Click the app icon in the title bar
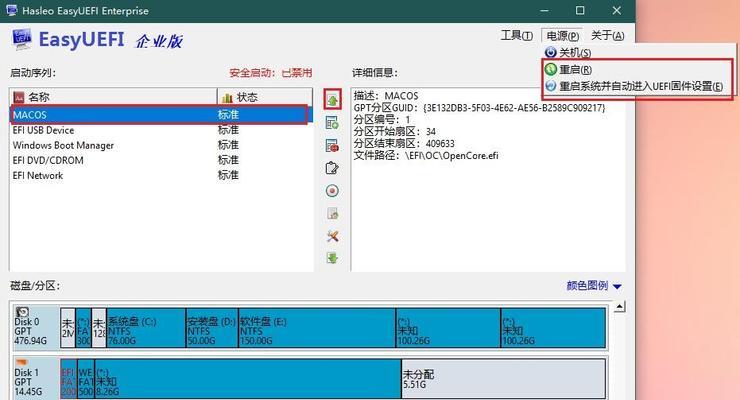 [x=11, y=10]
